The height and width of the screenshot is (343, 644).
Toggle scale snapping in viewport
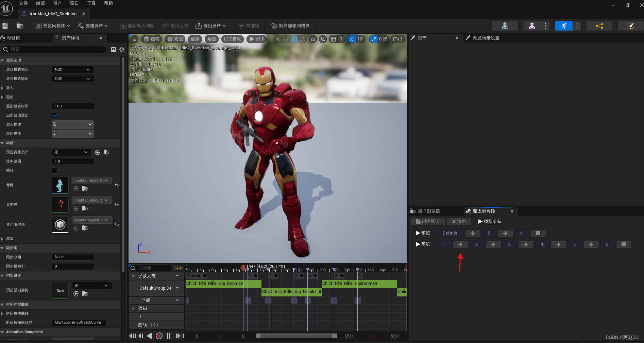pos(374,39)
